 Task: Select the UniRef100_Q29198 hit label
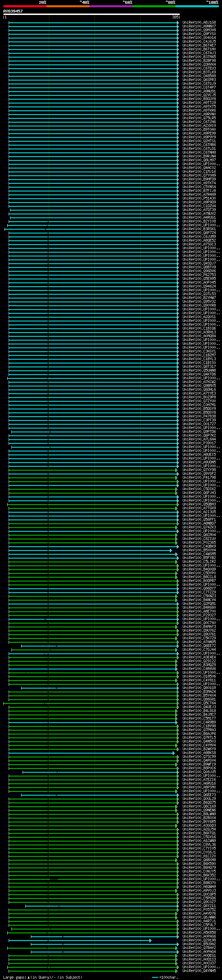click(199, 940)
